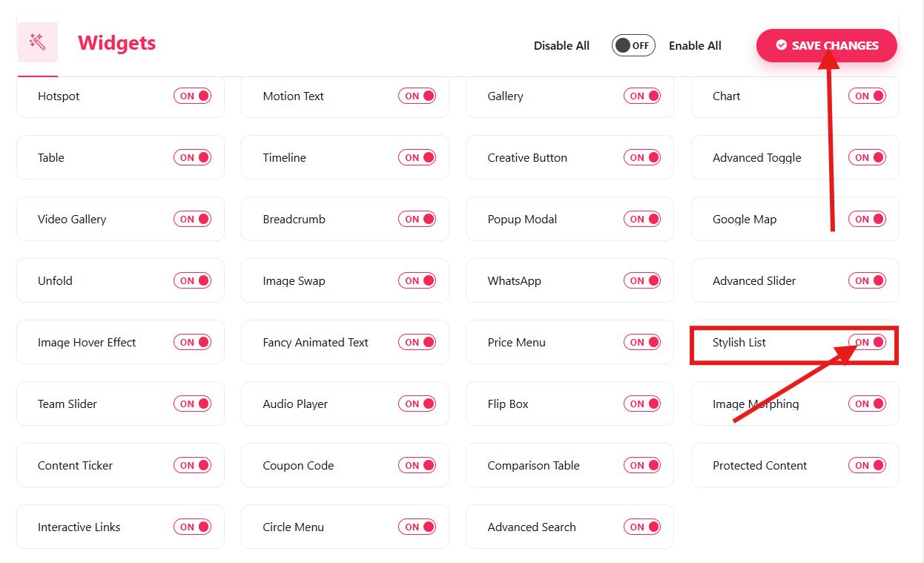
Task: Click the Disable All label
Action: (561, 46)
